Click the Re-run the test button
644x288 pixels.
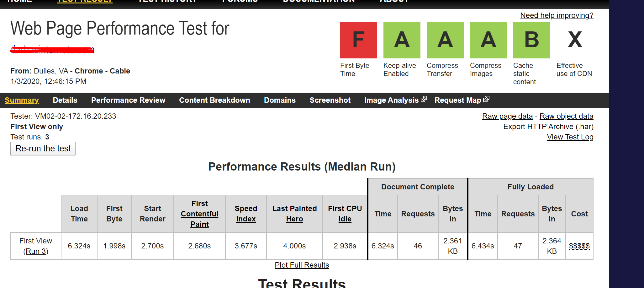(43, 149)
